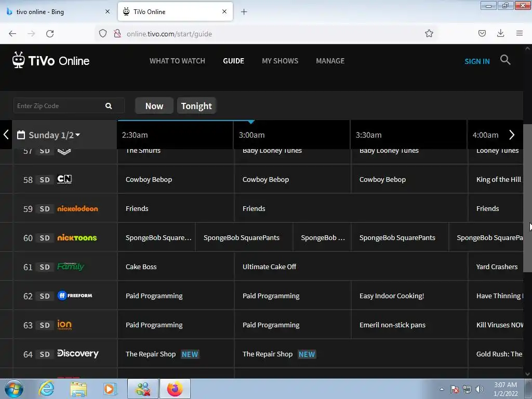
Task: Select the Freeform channel logo
Action: pyautogui.click(x=75, y=296)
